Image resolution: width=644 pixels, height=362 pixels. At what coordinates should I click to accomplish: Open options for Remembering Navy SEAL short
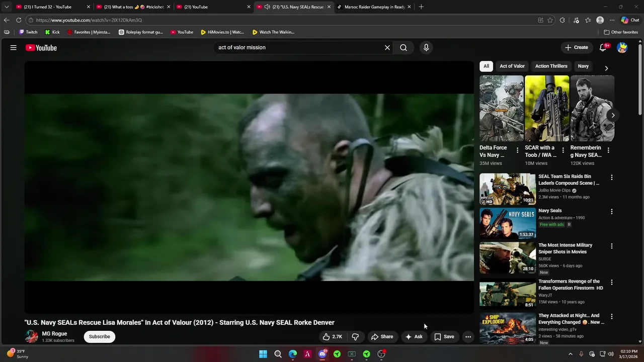click(x=608, y=150)
